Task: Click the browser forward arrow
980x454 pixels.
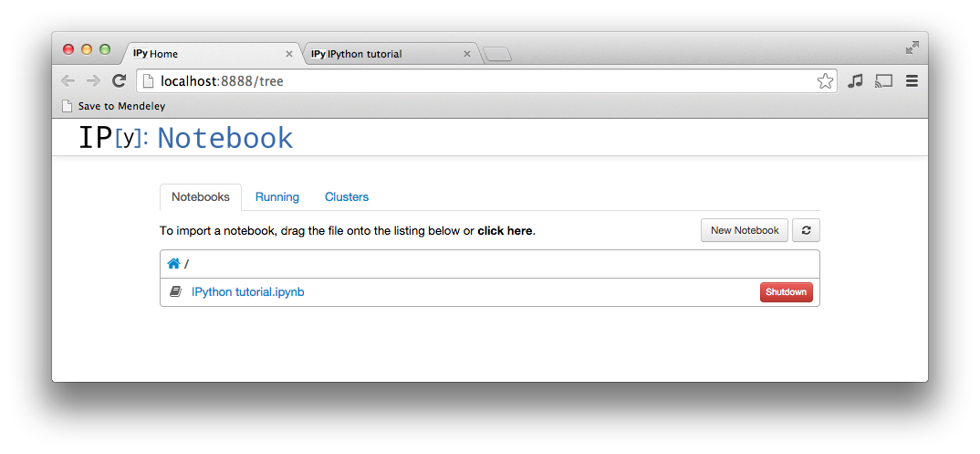Action: pos(93,81)
